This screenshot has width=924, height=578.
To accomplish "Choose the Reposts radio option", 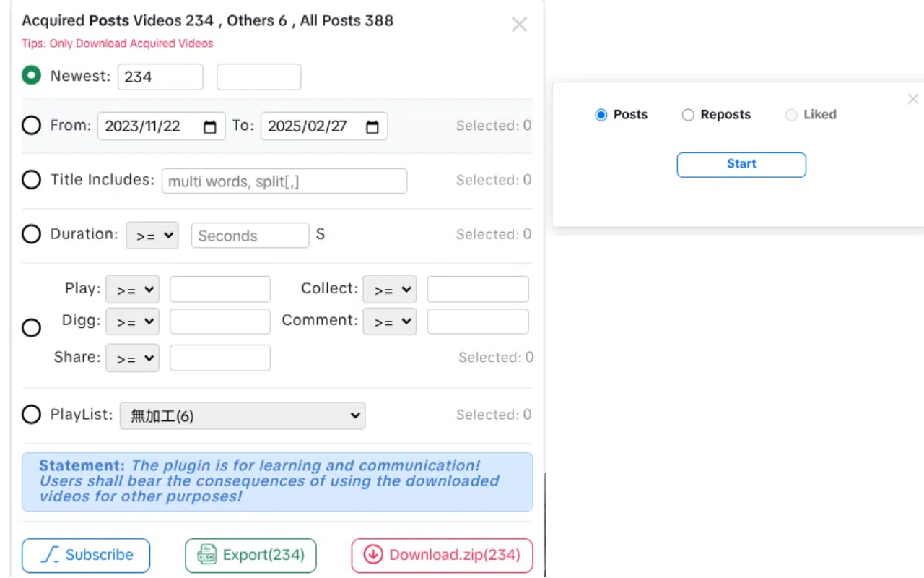I will [x=688, y=115].
